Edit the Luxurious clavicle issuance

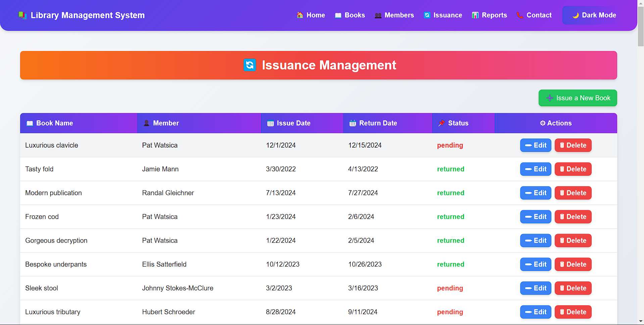[536, 145]
